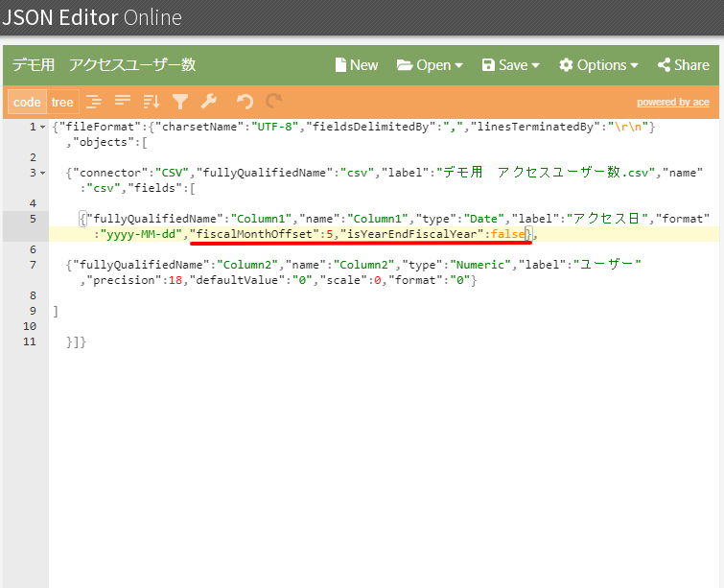Collapse the fold arrow on line 3
The image size is (724, 588).
click(42, 174)
